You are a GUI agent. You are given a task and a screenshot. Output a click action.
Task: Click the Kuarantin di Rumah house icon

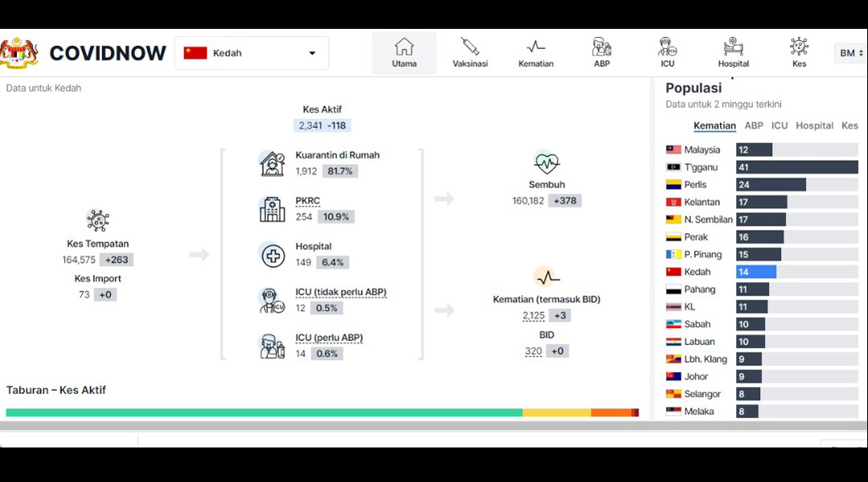tap(272, 163)
